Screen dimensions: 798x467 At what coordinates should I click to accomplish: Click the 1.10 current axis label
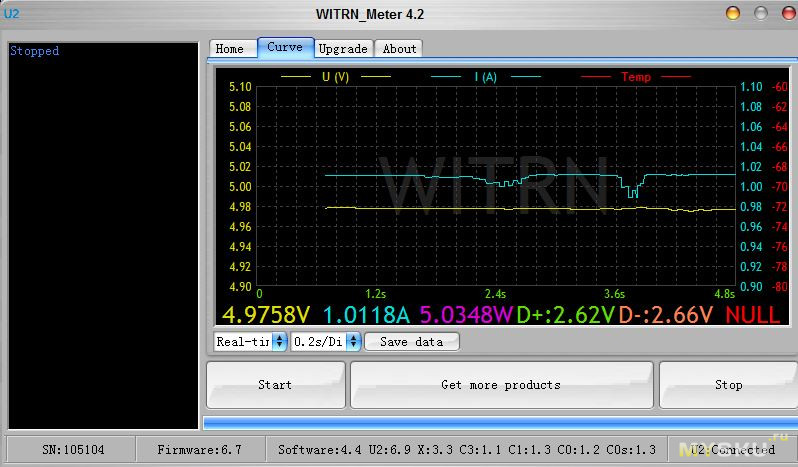point(751,86)
